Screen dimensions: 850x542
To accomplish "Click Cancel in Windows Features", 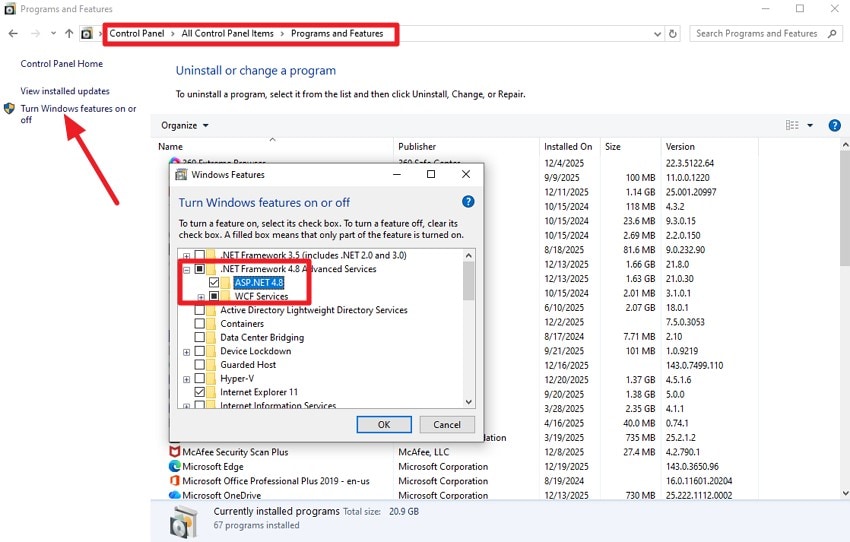I will (447, 424).
